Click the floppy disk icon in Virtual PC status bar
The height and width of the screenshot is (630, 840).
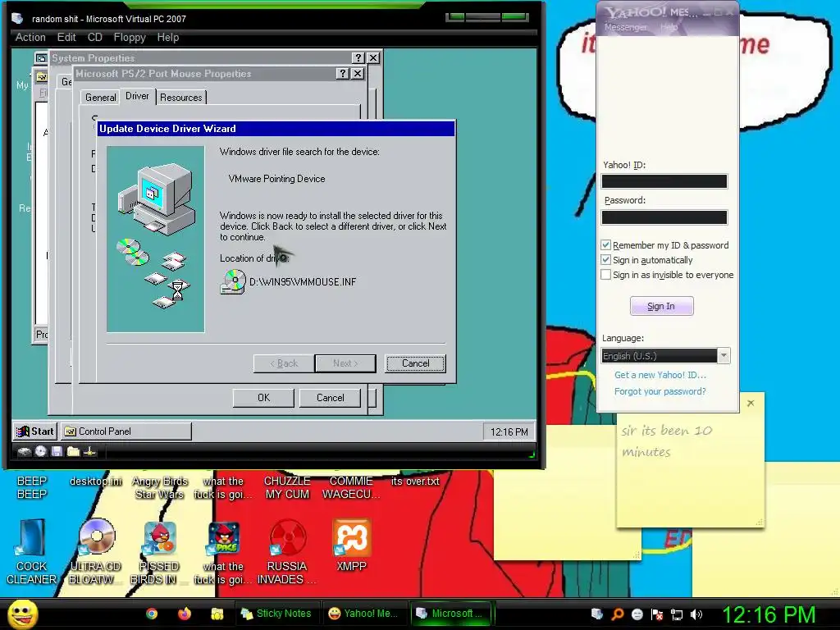pyautogui.click(x=57, y=452)
